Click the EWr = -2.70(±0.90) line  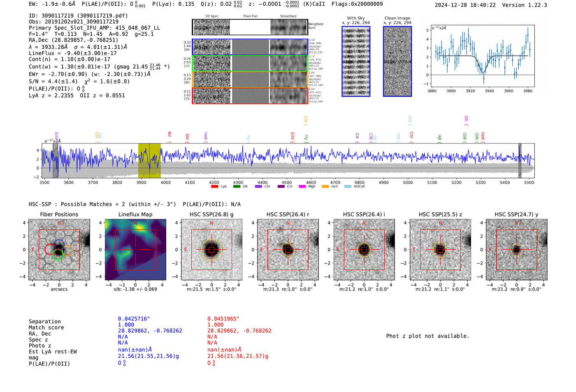click(89, 74)
